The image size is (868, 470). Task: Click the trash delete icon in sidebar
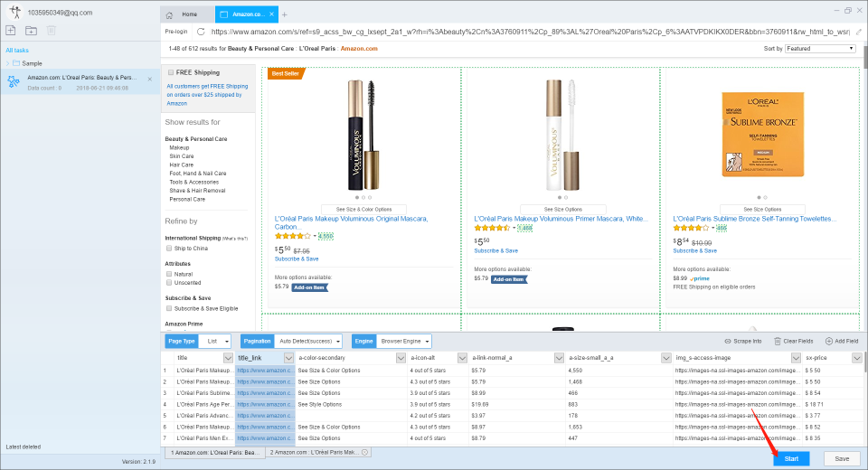[x=51, y=31]
